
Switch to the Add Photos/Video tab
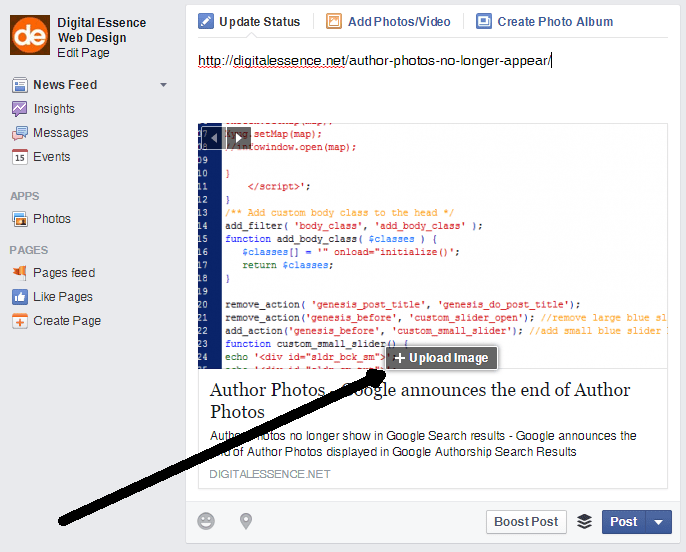coord(388,21)
